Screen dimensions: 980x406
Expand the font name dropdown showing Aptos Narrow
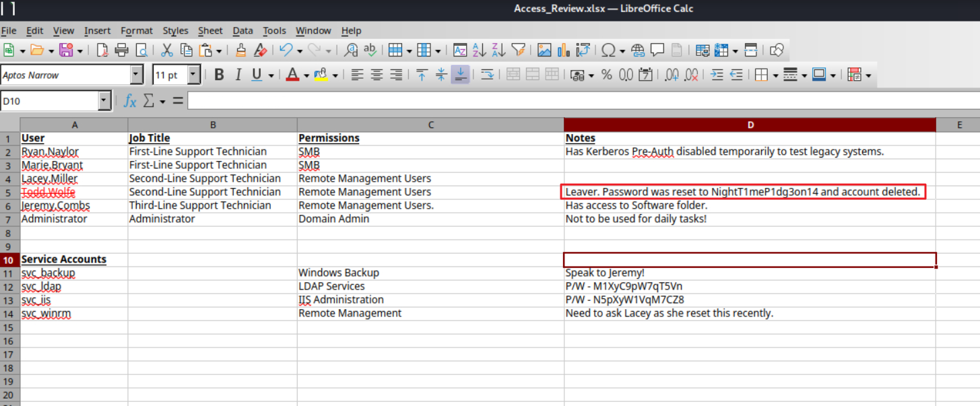(x=137, y=75)
